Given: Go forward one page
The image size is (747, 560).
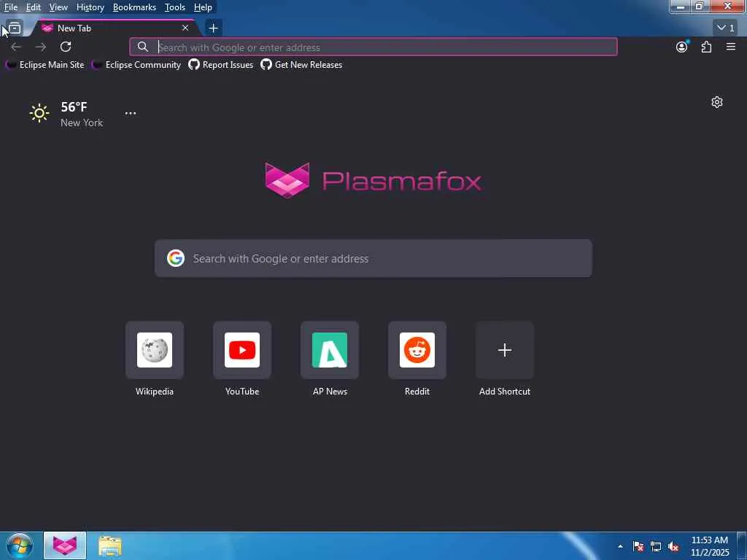Looking at the screenshot, I should 41,47.
